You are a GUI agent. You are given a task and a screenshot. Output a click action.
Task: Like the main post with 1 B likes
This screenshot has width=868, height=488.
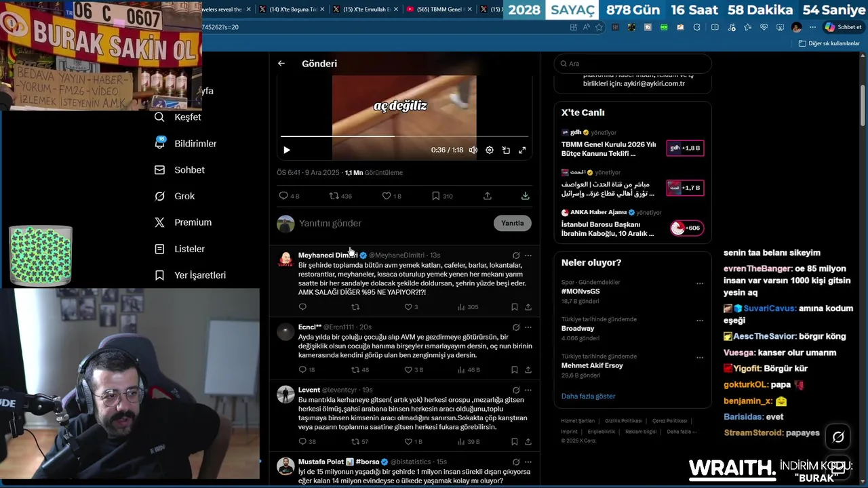click(392, 196)
